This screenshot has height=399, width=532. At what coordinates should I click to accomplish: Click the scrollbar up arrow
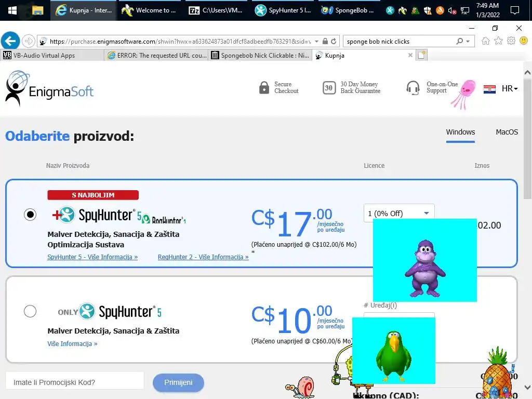(527, 72)
